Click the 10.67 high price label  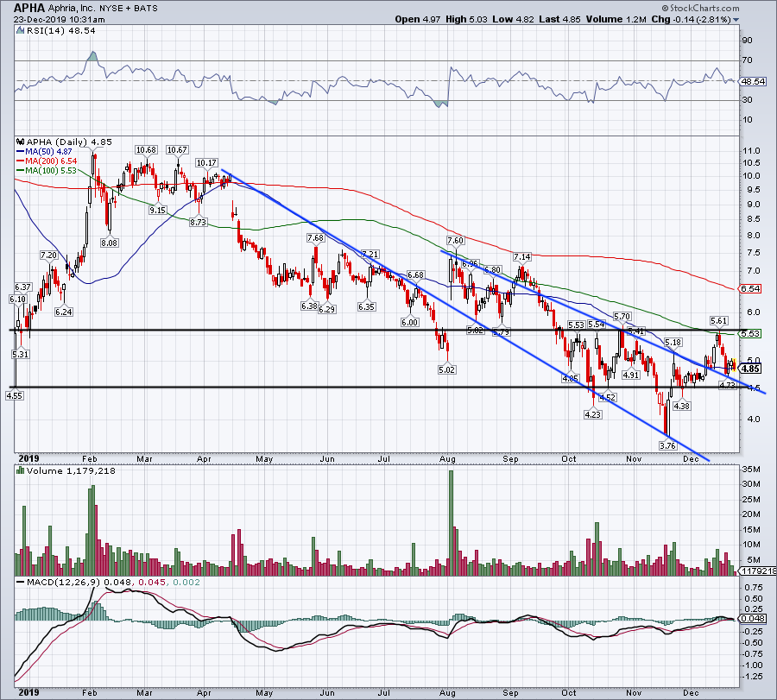(x=177, y=149)
